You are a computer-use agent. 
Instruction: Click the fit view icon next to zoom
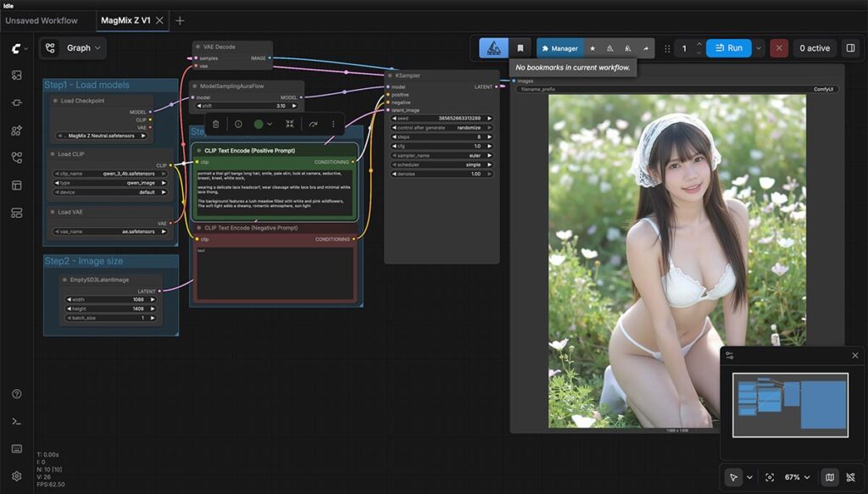pos(769,477)
